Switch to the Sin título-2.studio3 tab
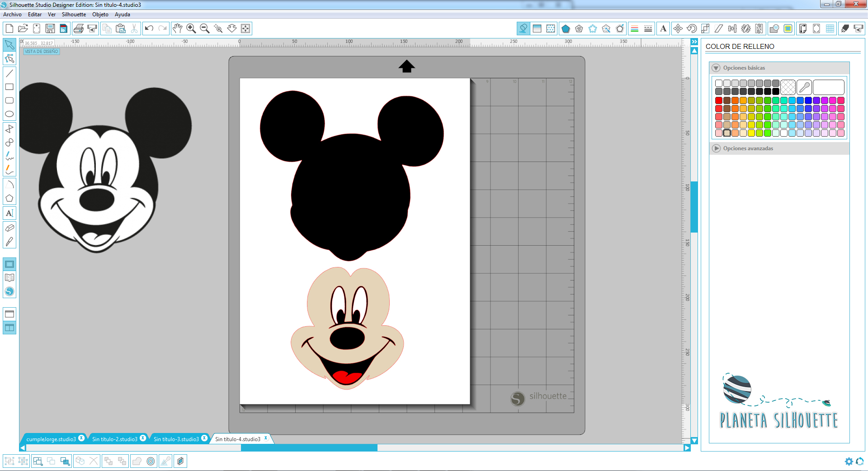The height and width of the screenshot is (471, 868). [115, 439]
